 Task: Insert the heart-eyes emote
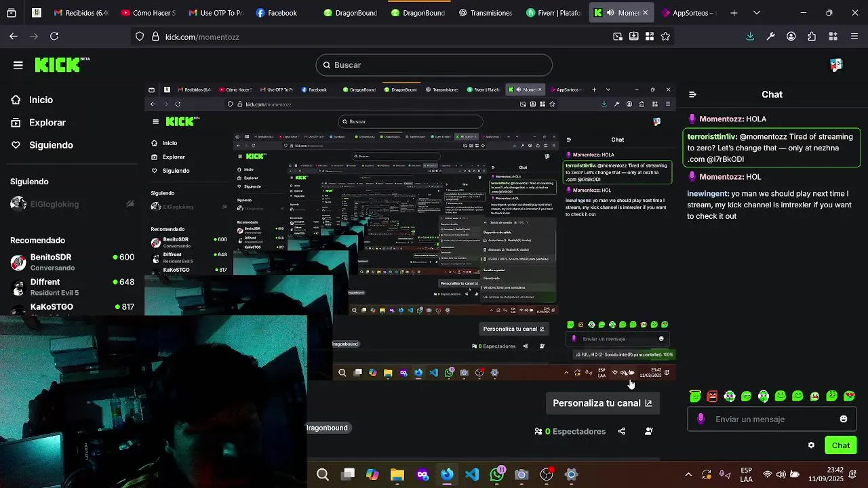(849, 396)
